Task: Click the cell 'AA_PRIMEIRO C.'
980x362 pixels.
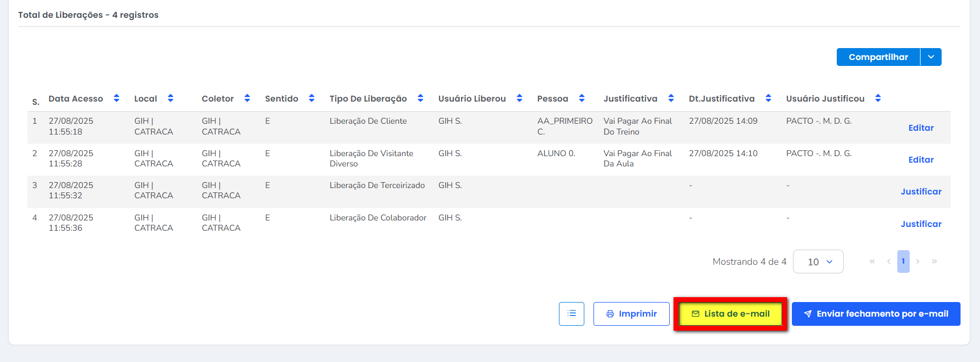Action: 565,126
